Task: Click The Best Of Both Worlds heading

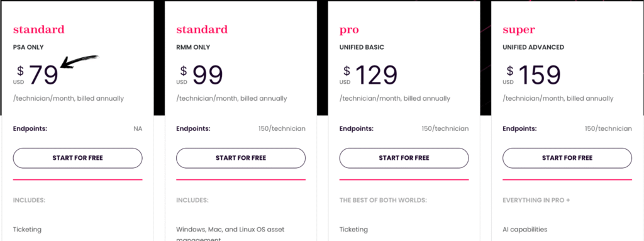Action: tap(383, 200)
